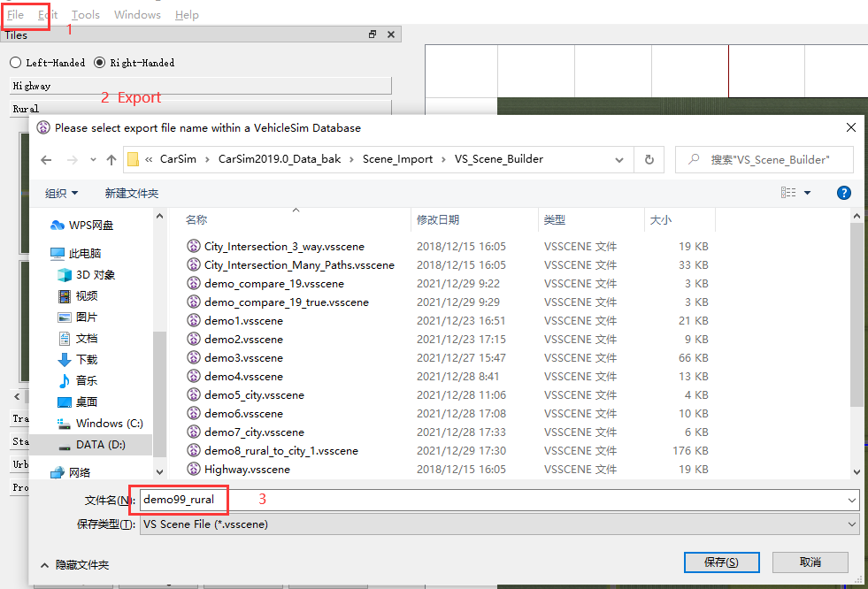Viewport: 868px width, 589px height.
Task: Select 网络 in the sidebar
Action: click(70, 472)
